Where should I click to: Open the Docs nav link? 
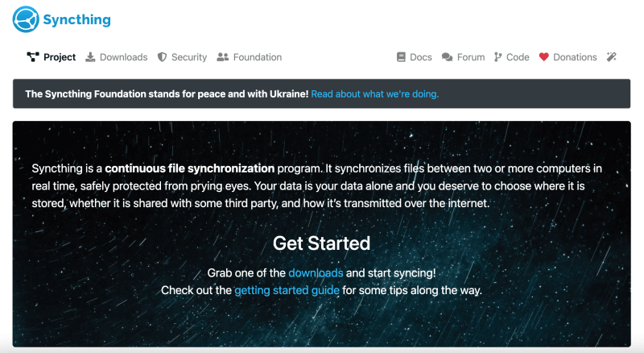(x=421, y=57)
